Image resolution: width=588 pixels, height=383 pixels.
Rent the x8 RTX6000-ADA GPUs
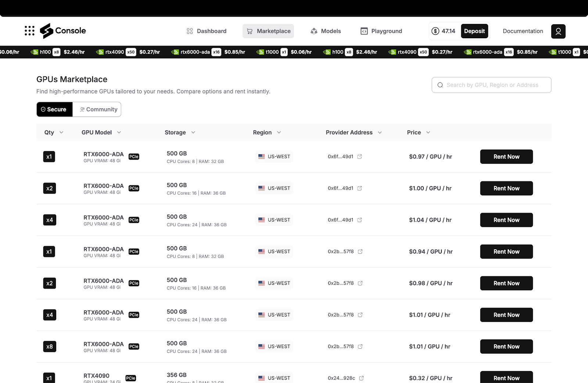coord(506,347)
